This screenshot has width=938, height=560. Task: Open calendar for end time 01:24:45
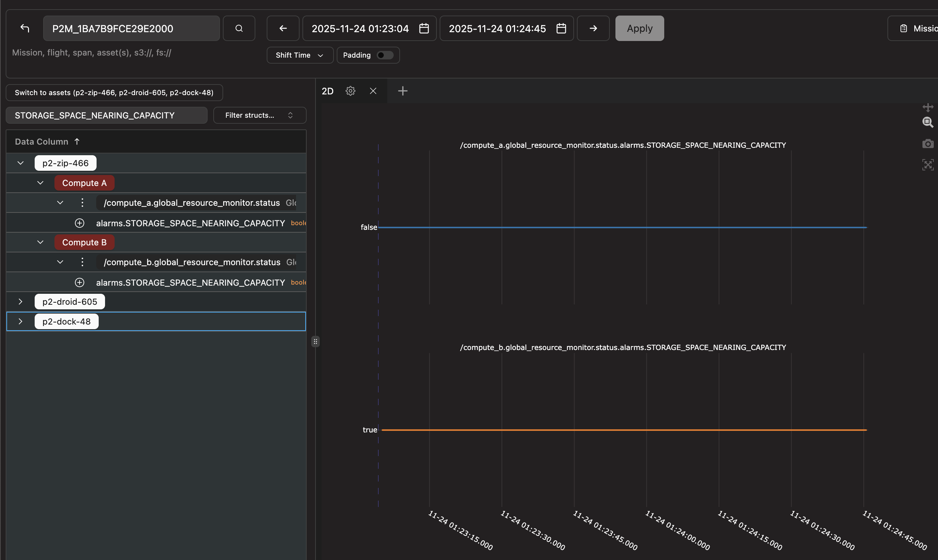click(561, 28)
